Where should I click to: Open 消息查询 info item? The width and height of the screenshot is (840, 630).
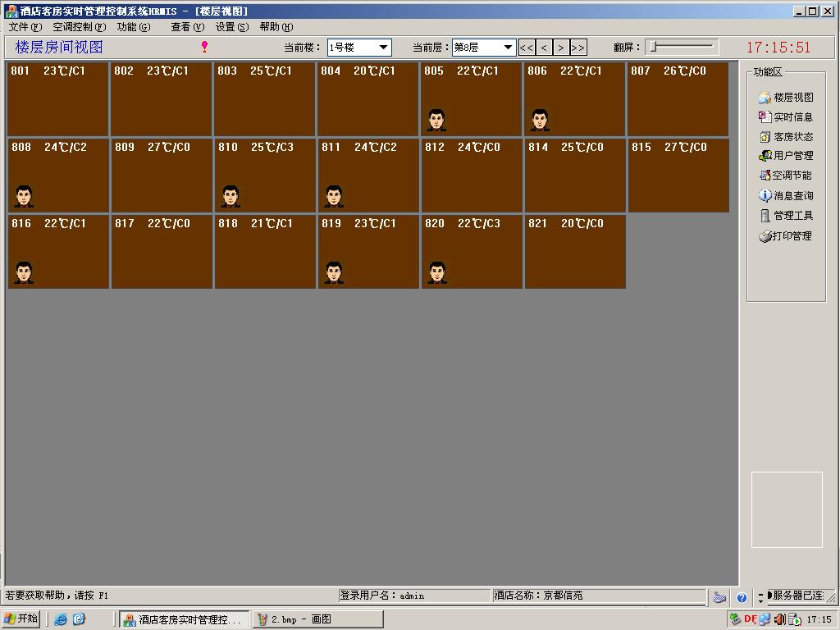786,196
